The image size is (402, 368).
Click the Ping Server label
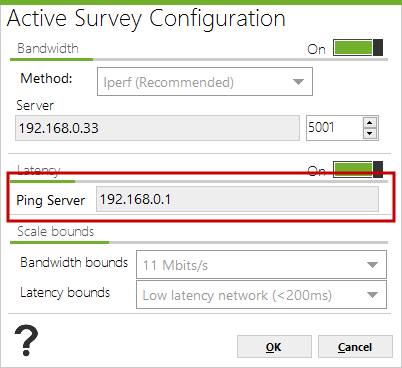(51, 200)
